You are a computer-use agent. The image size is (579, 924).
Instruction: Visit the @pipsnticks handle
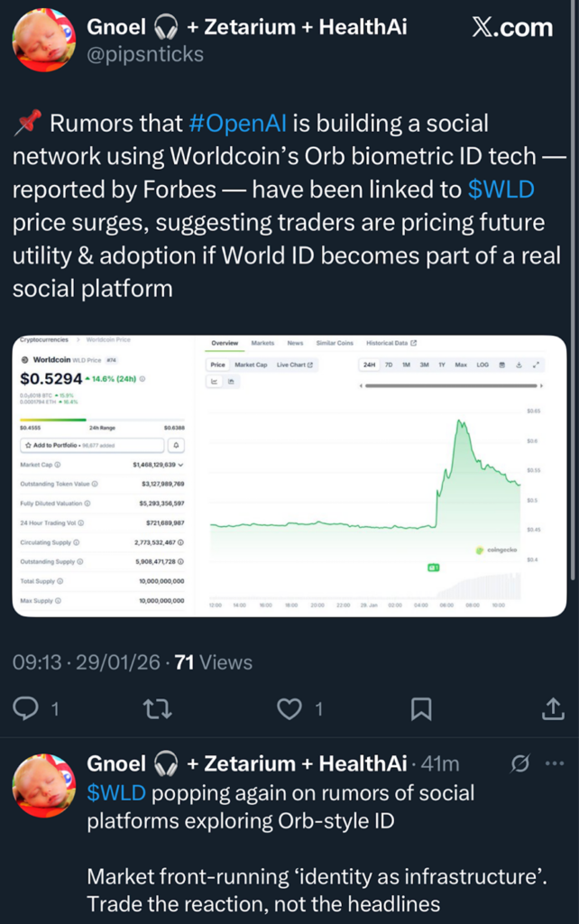(145, 54)
